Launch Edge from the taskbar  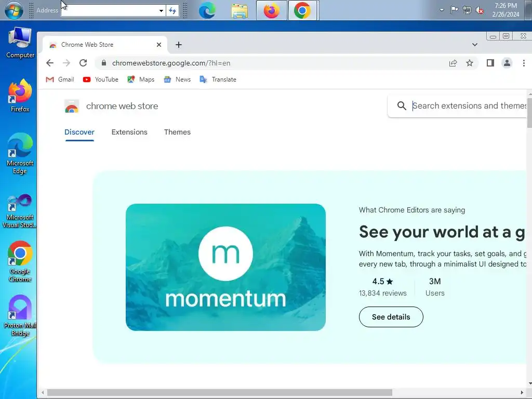click(x=207, y=10)
